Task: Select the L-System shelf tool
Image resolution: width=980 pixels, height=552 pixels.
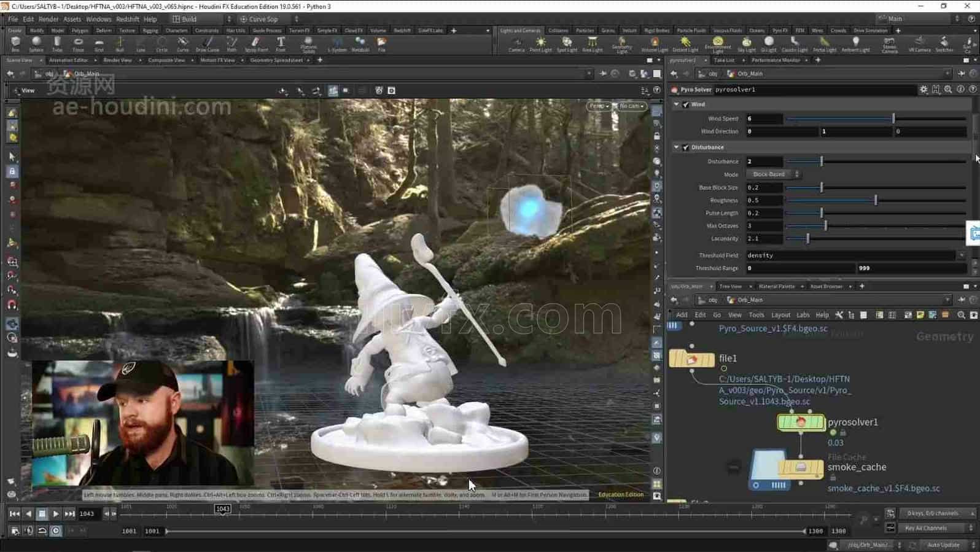Action: tap(337, 44)
